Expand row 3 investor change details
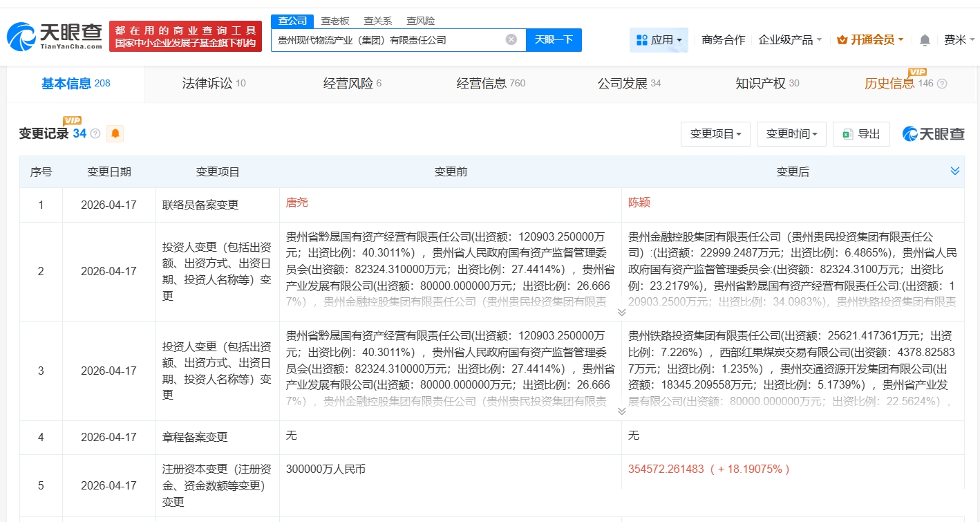The height and width of the screenshot is (522, 980). pos(621,411)
